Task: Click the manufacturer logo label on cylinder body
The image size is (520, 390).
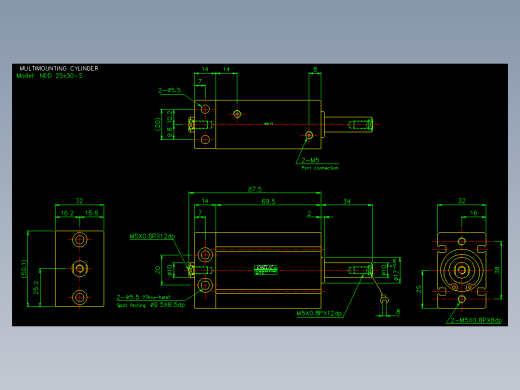Action: point(266,270)
